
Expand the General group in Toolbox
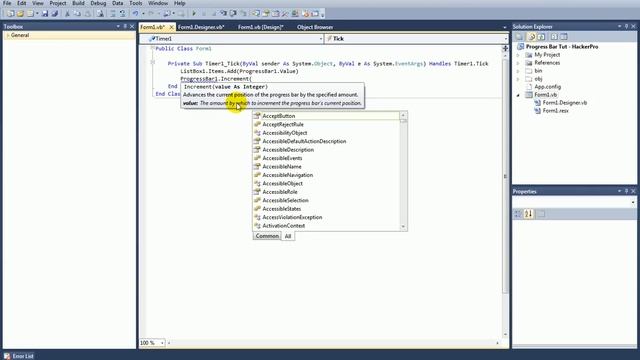[x=7, y=36]
